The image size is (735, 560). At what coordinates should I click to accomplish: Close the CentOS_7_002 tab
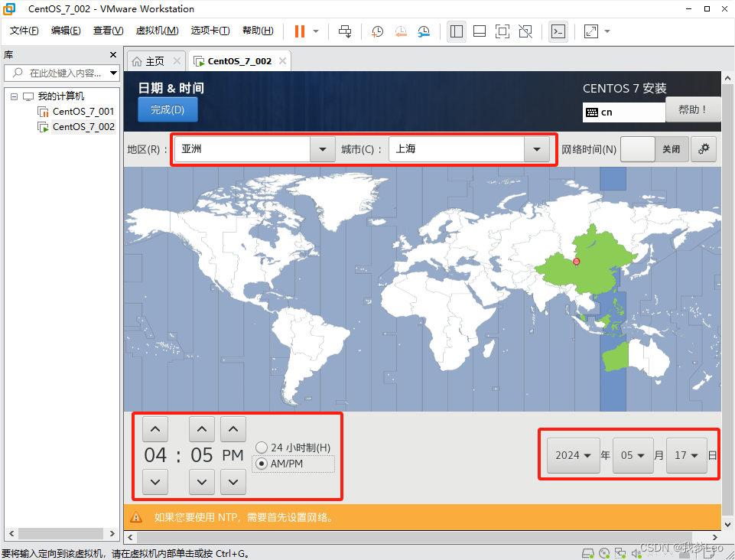coord(282,61)
